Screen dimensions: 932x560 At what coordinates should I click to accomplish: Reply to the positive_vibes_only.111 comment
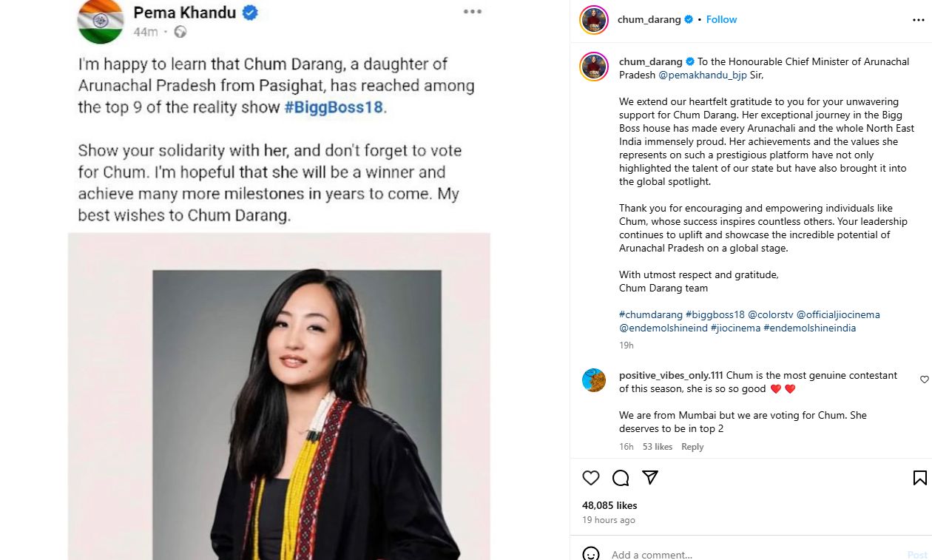pos(692,447)
